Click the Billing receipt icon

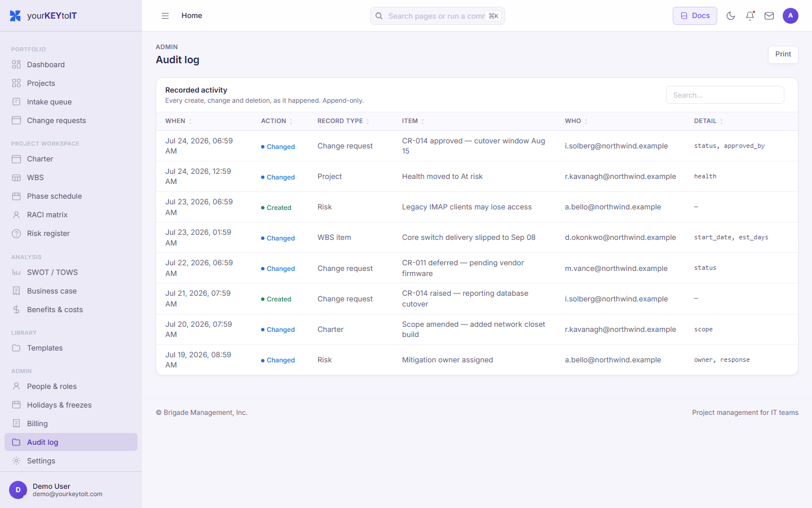pyautogui.click(x=16, y=423)
